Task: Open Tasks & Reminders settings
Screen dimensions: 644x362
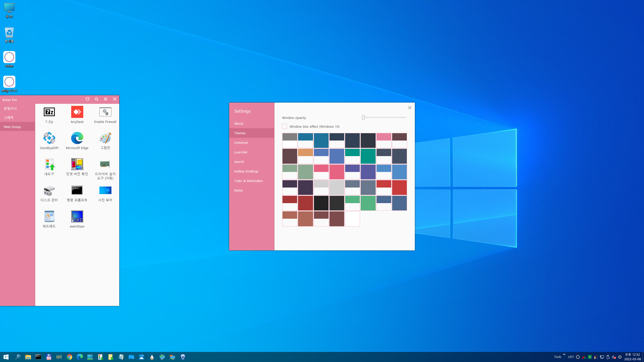Action: tap(252, 181)
